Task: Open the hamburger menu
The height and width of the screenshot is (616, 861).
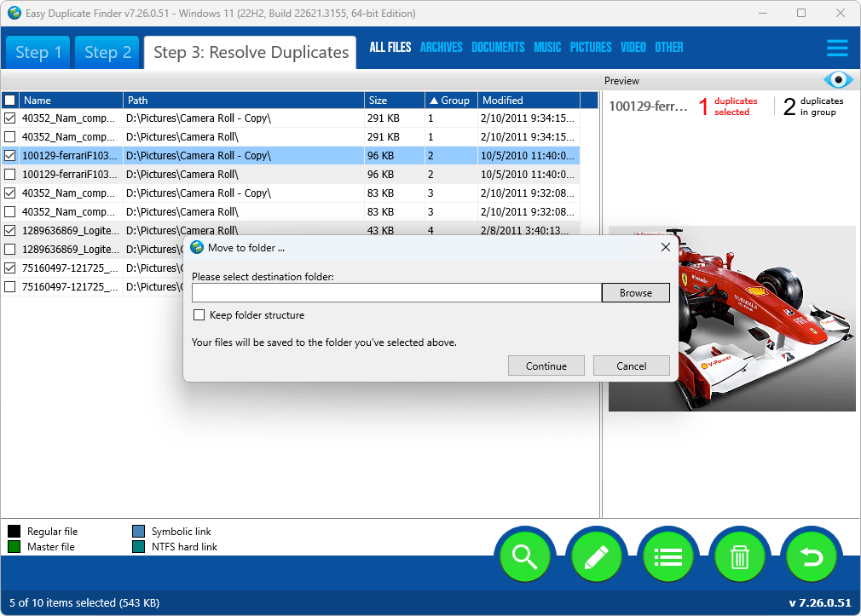Action: (837, 48)
